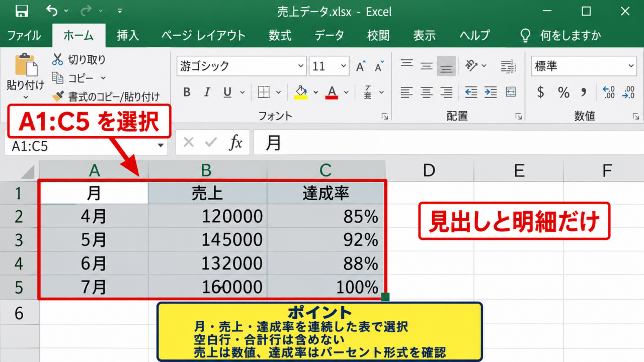The width and height of the screenshot is (644, 362).
Task: Open the 配置 dialog launcher
Action: [x=519, y=116]
